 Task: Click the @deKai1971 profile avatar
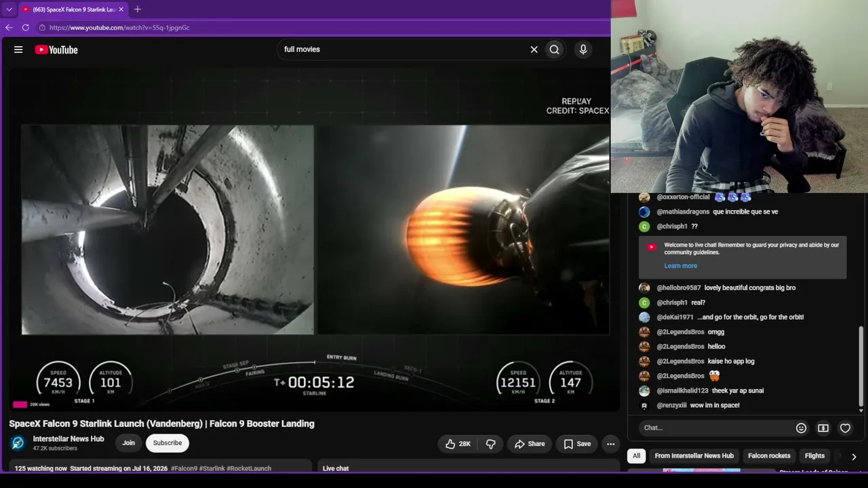tap(644, 317)
